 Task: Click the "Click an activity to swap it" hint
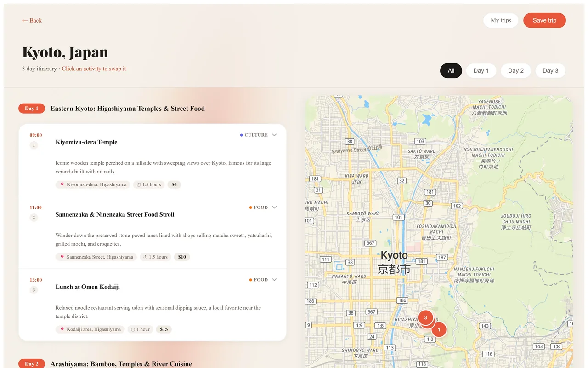pyautogui.click(x=94, y=69)
